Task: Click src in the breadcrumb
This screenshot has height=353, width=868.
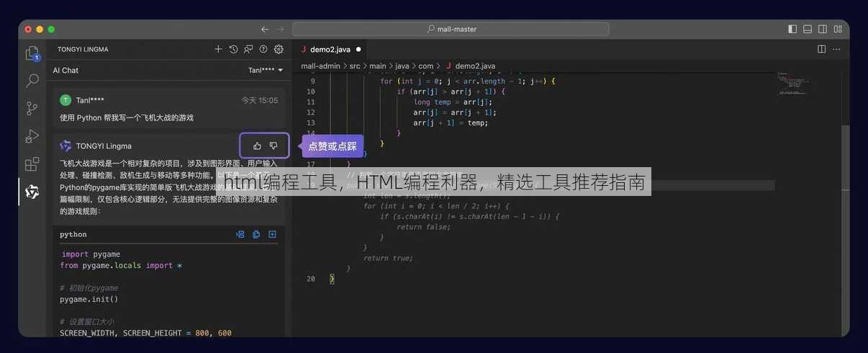Action: point(355,66)
